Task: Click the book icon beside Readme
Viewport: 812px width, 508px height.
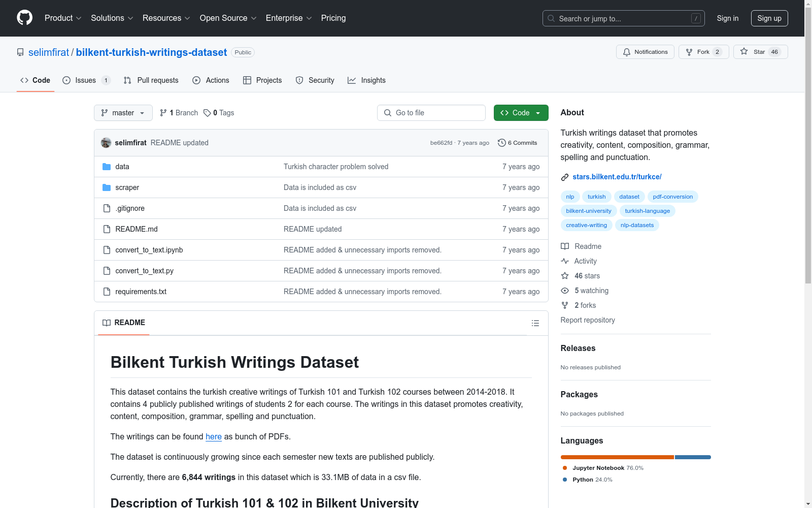Action: (565, 246)
